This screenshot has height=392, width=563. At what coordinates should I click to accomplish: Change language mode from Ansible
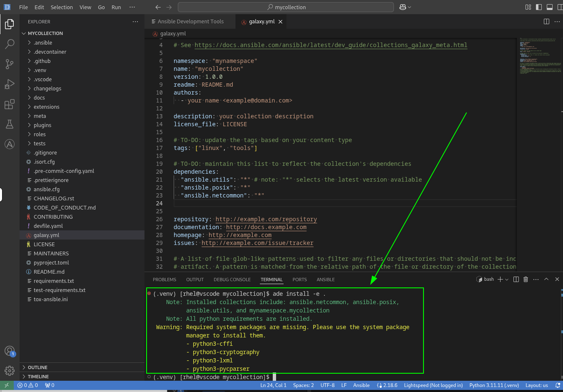coord(361,385)
